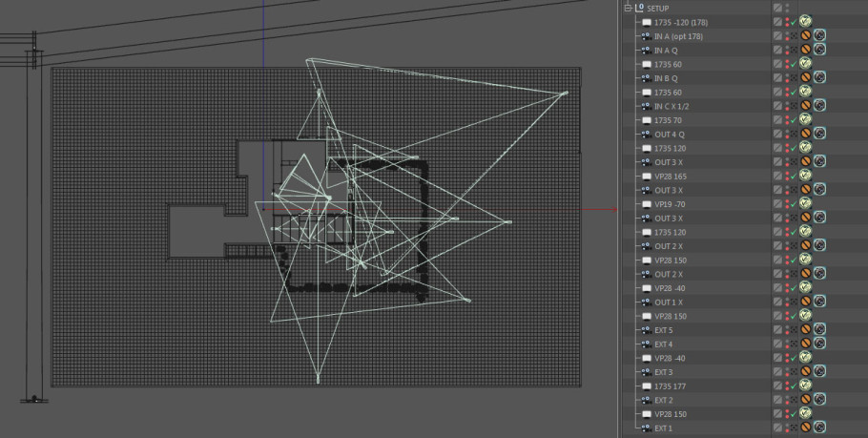Select the camera icon of IN B Q
Image resolution: width=868 pixels, height=438 pixels.
click(646, 78)
